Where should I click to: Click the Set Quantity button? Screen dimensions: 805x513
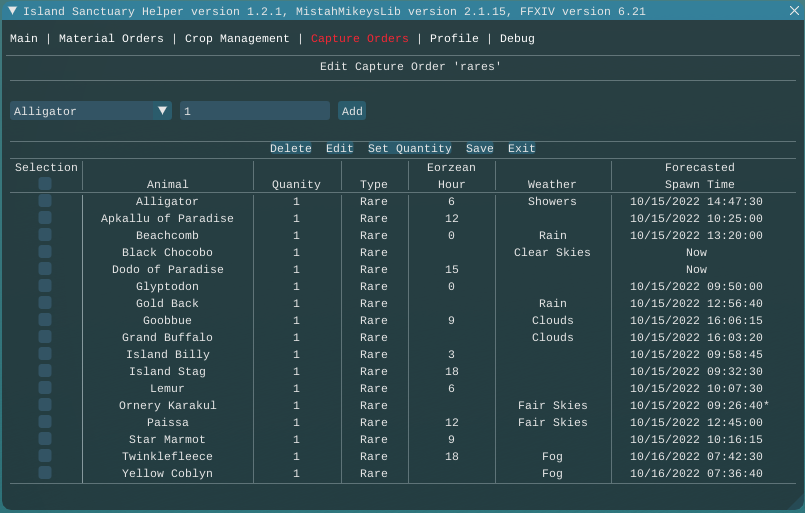pos(410,149)
